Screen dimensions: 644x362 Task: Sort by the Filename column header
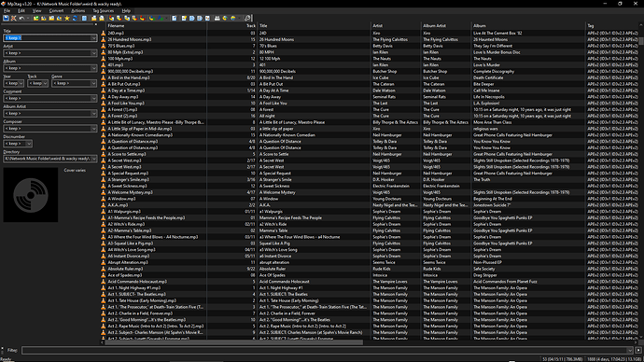[156, 25]
